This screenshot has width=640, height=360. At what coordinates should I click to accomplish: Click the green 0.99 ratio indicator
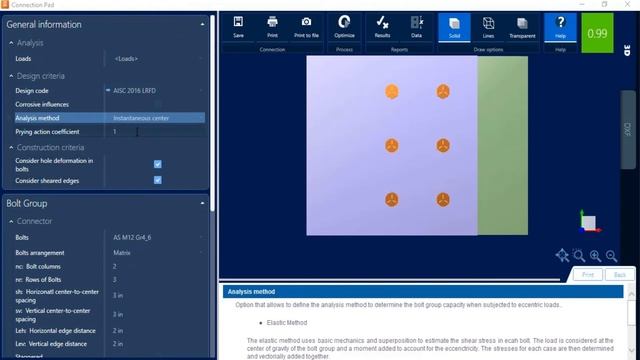point(597,33)
